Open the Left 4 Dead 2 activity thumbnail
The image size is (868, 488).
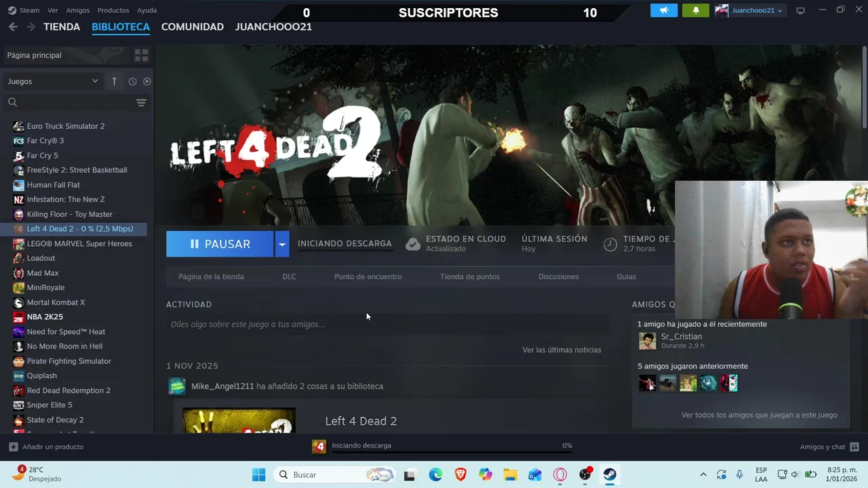pos(239,421)
